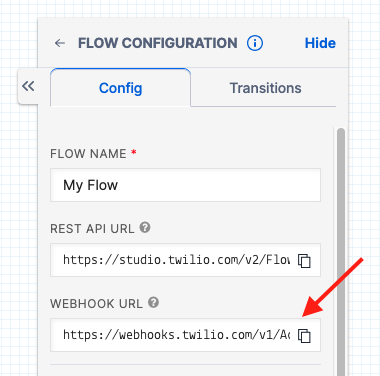Click the Flow Configuration heading

tap(158, 43)
